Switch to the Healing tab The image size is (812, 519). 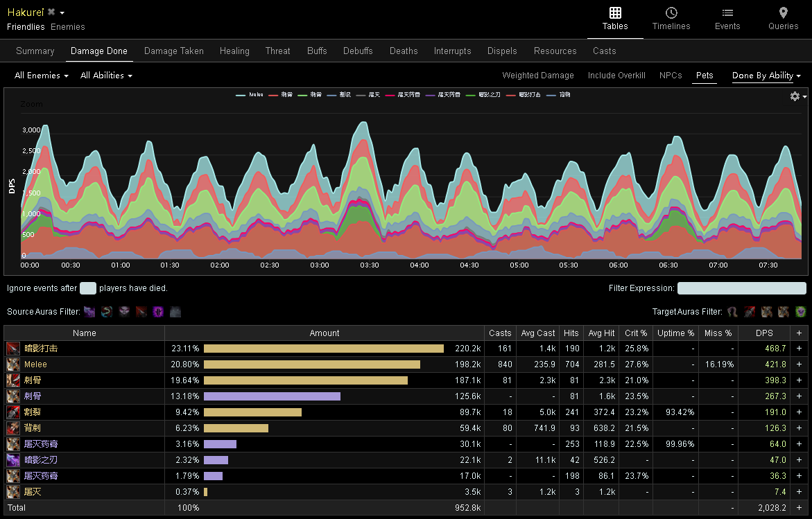[234, 51]
